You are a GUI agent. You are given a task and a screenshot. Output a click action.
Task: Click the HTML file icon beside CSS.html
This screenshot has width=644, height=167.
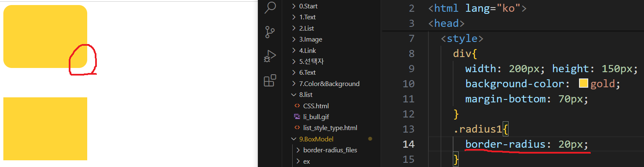(x=297, y=106)
